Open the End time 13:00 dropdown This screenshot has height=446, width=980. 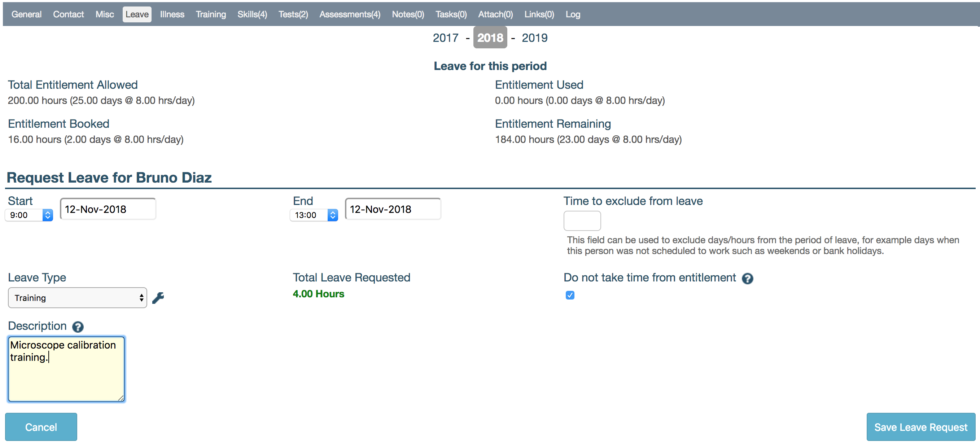(314, 215)
